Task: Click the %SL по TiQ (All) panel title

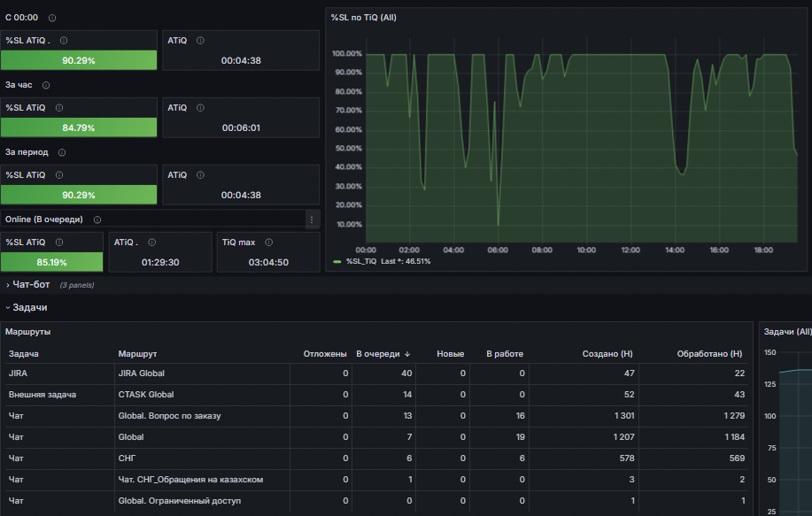Action: point(364,18)
